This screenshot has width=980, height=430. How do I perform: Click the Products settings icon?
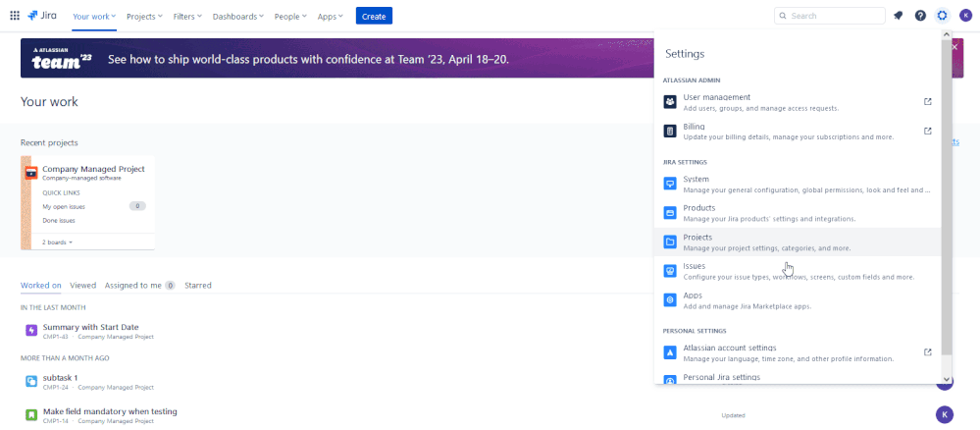coord(670,213)
